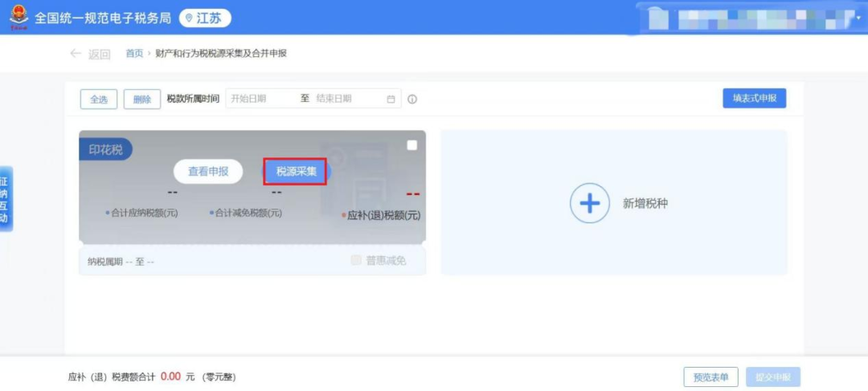Open the 征纳互动 side panel
This screenshot has width=868, height=391.
coord(6,198)
